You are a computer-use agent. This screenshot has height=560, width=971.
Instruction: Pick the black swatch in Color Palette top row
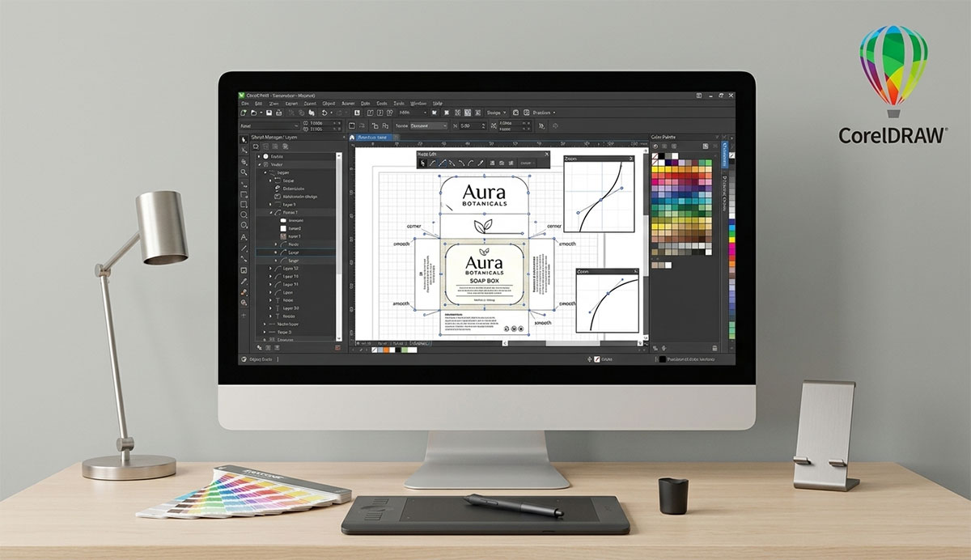pyautogui.click(x=661, y=156)
